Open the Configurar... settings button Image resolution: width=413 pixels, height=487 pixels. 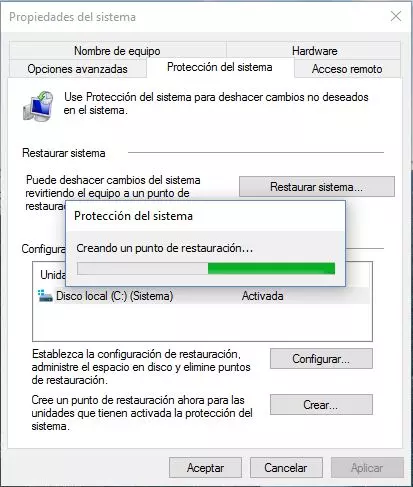pyautogui.click(x=321, y=359)
